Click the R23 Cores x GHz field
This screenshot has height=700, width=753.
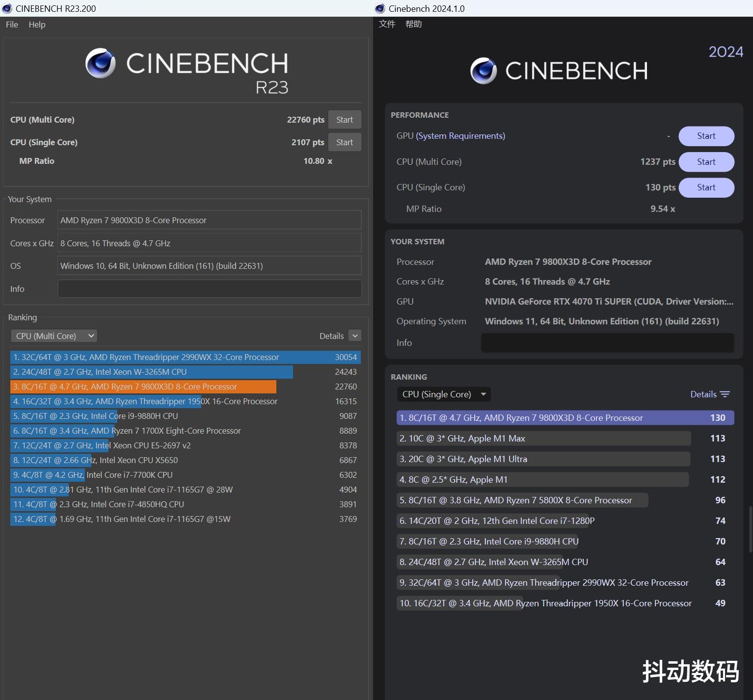pos(210,243)
